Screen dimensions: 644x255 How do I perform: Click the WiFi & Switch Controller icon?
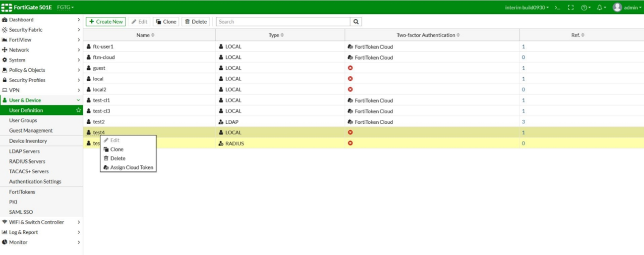(x=4, y=222)
